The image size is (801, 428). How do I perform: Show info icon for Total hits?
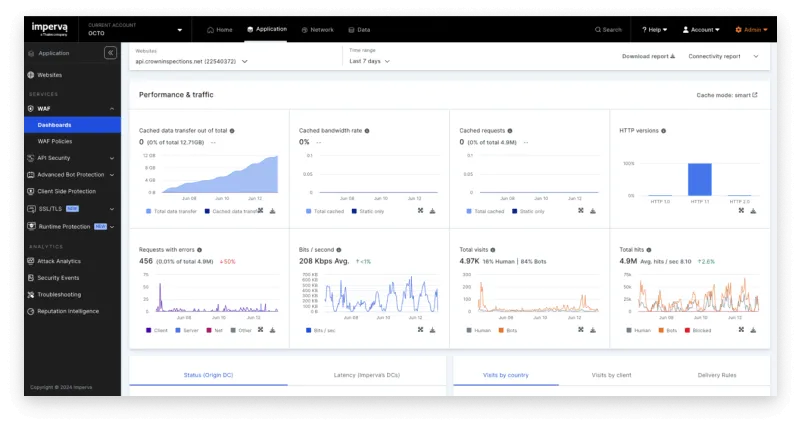(x=649, y=250)
